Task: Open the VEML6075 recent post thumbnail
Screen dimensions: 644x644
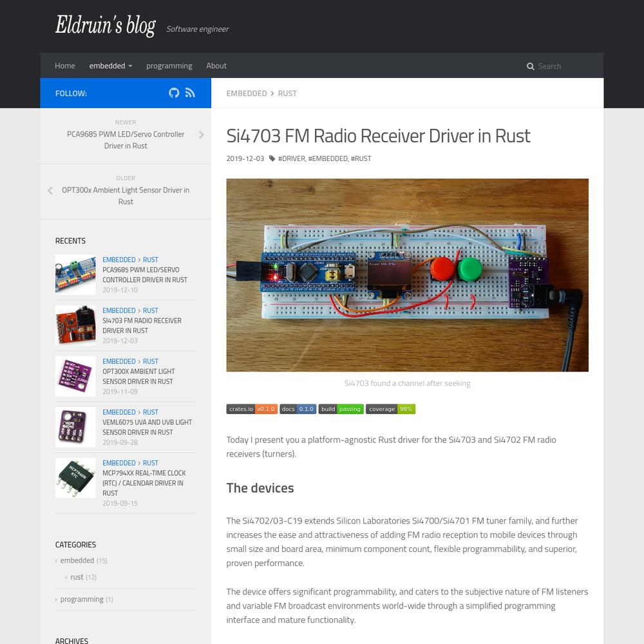Action: click(x=75, y=427)
